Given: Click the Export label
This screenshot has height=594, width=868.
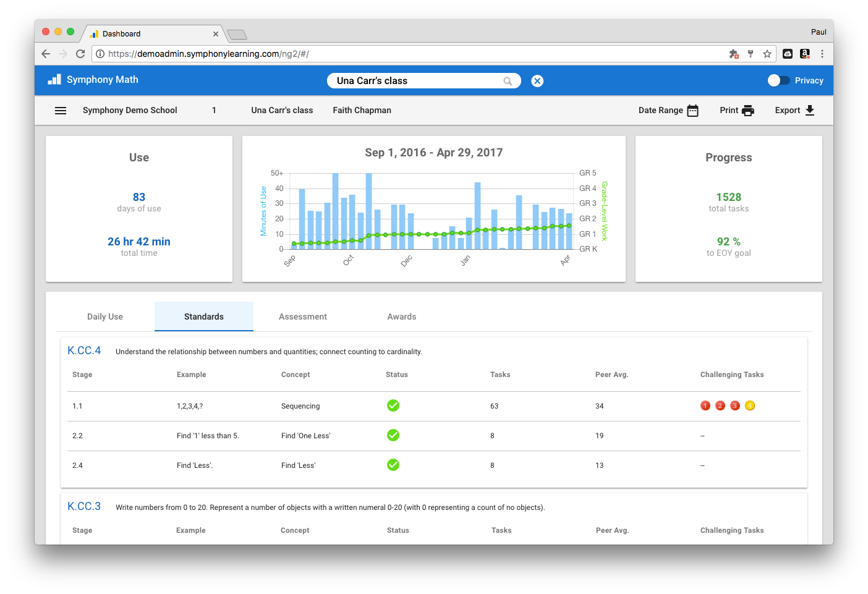Looking at the screenshot, I should pyautogui.click(x=788, y=111).
